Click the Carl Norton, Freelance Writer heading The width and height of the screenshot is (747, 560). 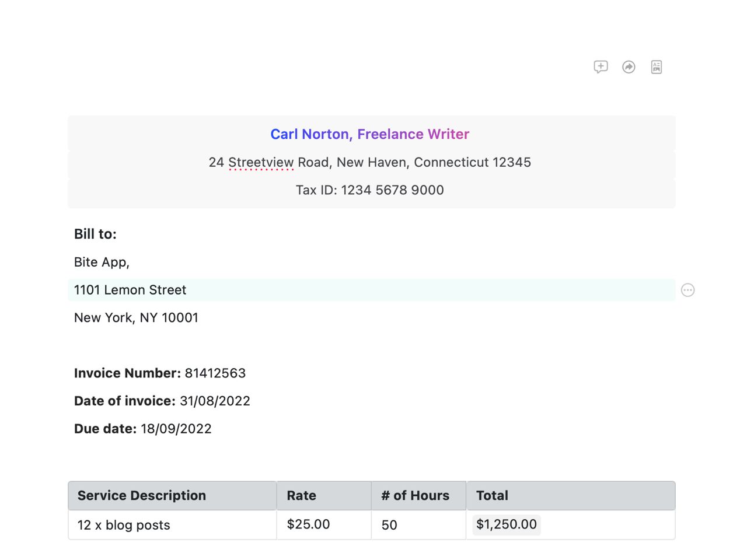coord(369,134)
